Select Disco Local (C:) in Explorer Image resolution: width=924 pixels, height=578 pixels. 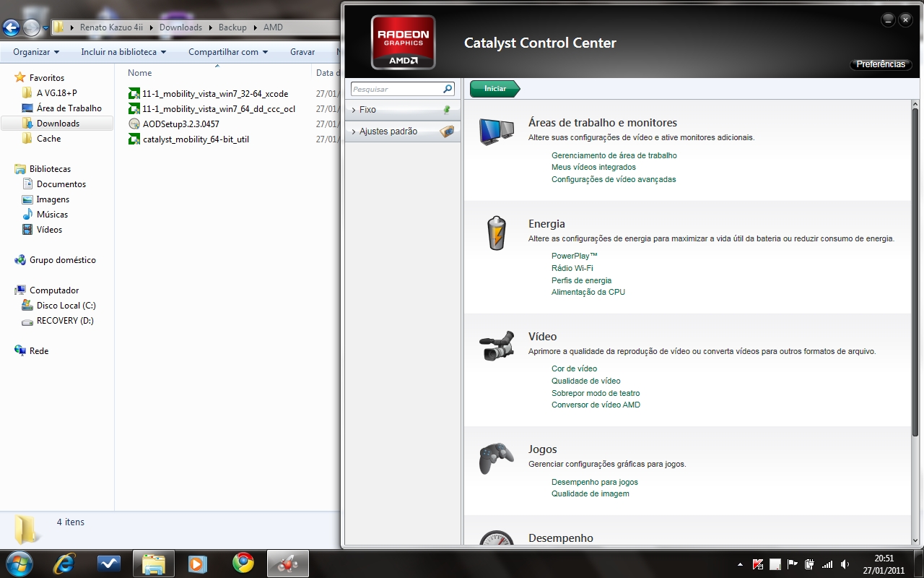[x=66, y=306]
